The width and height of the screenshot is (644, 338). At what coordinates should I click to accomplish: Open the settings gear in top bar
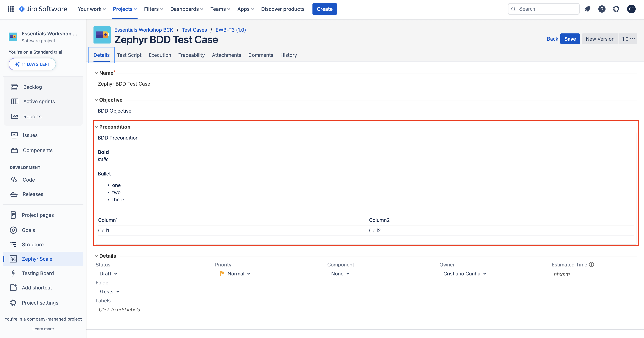(x=616, y=9)
